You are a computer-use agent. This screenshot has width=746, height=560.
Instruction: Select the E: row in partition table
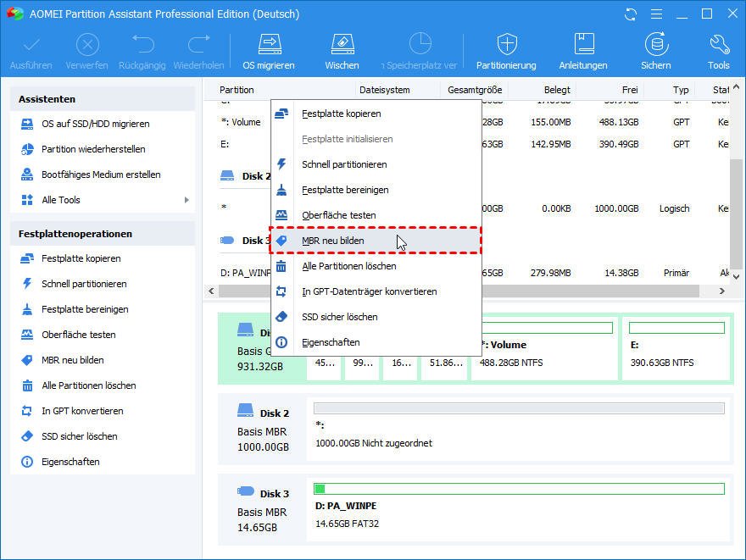click(x=473, y=144)
